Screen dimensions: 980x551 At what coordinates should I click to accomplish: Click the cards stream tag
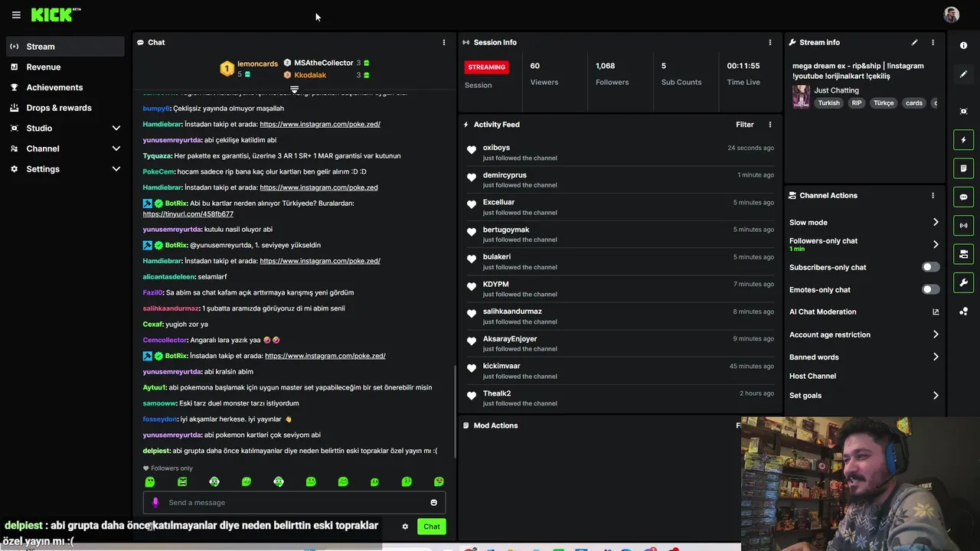[914, 103]
